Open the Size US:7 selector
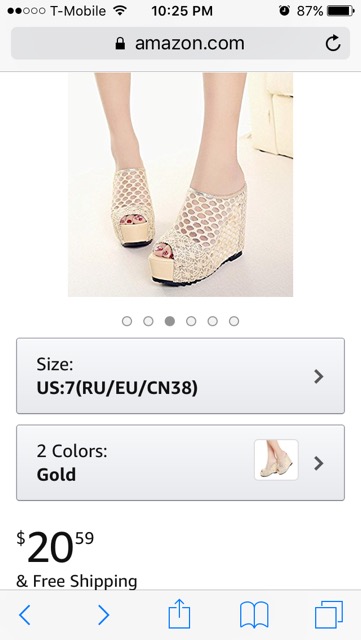This screenshot has height=640, width=361. (180, 376)
